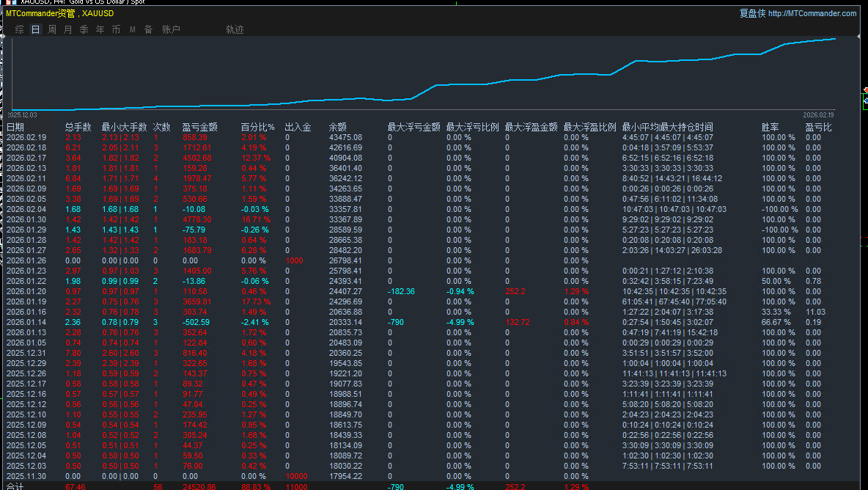868x490 pixels.
Task: Click the blue price arrow at right edge
Action: (x=865, y=100)
